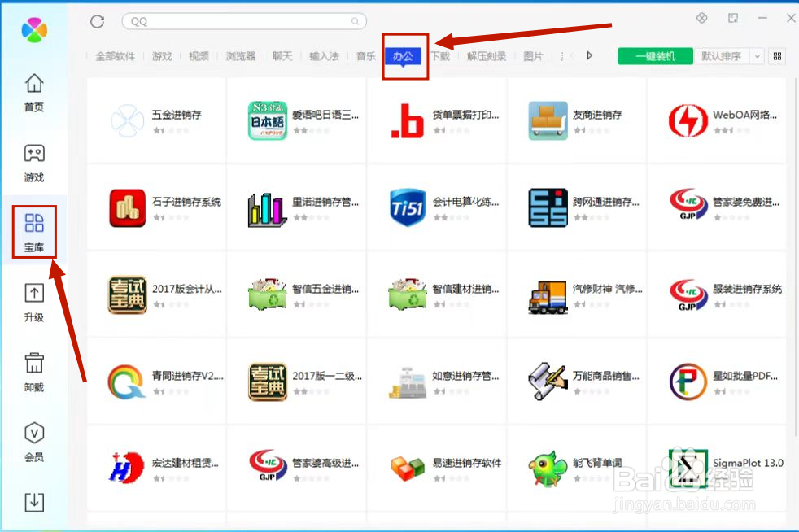Open the 升级 upgrade section in sidebar

[34, 303]
